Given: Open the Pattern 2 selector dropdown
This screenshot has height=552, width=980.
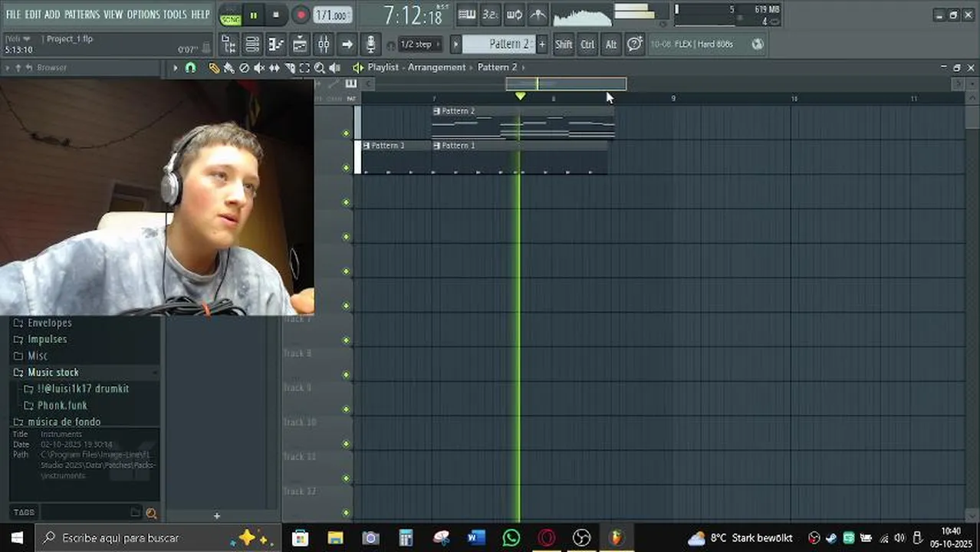Looking at the screenshot, I should coord(498,44).
